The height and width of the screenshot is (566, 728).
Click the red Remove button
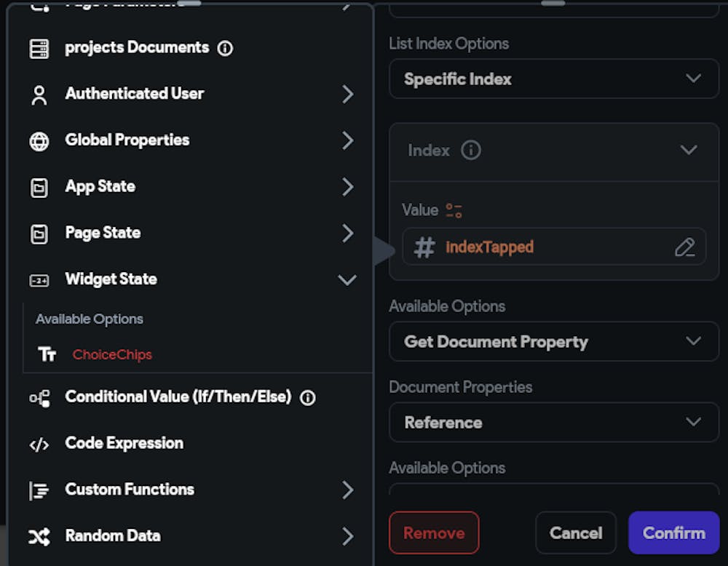point(434,533)
